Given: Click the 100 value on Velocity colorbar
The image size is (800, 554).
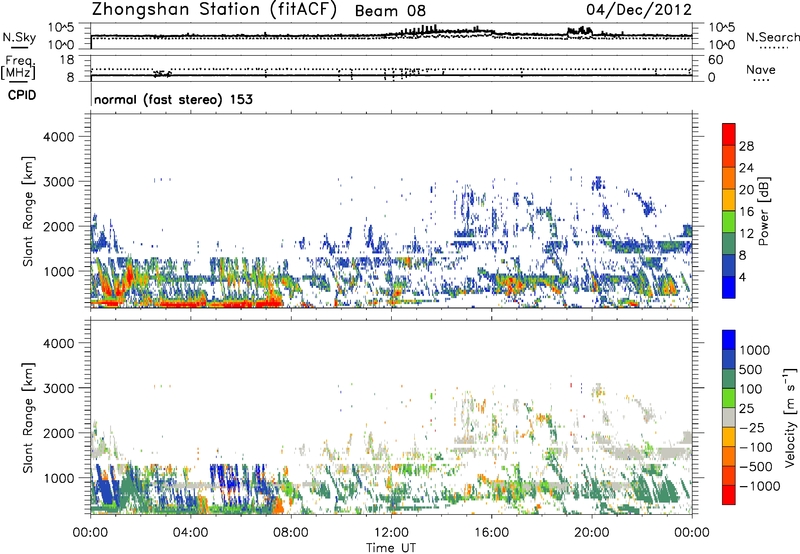Looking at the screenshot, I should coord(751,389).
